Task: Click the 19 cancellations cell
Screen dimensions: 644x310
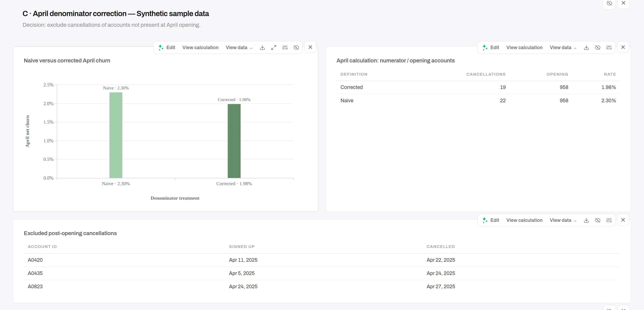Action: pyautogui.click(x=503, y=87)
